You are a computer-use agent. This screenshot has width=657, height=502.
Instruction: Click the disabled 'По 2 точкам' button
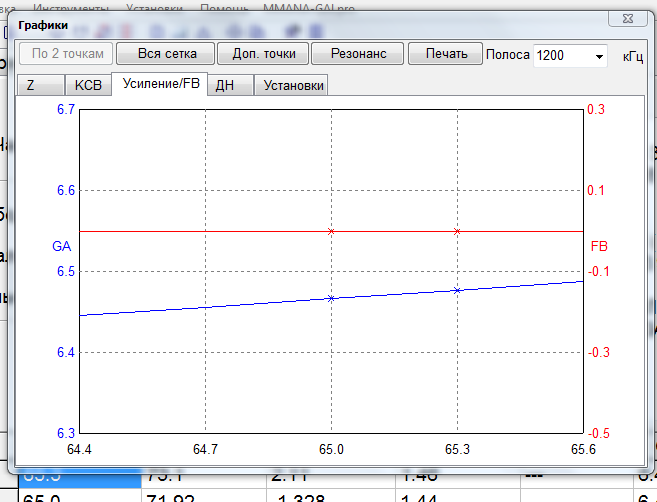[x=66, y=54]
